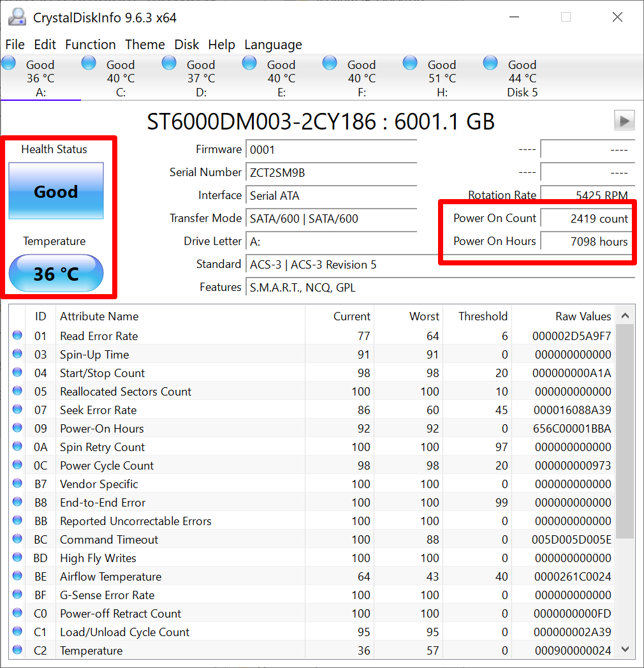Click the attribute list scrollbar thumb
Image resolution: width=644 pixels, height=668 pixels.
[x=625, y=431]
